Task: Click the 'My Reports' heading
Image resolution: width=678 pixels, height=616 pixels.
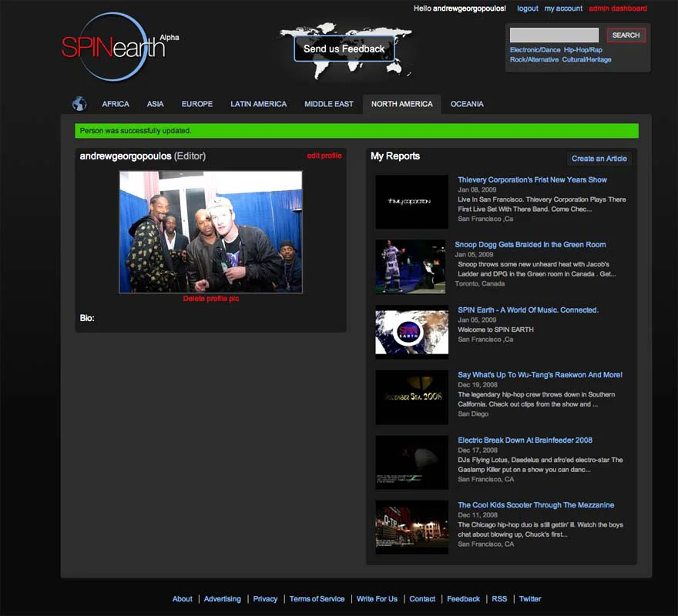Action: 395,156
